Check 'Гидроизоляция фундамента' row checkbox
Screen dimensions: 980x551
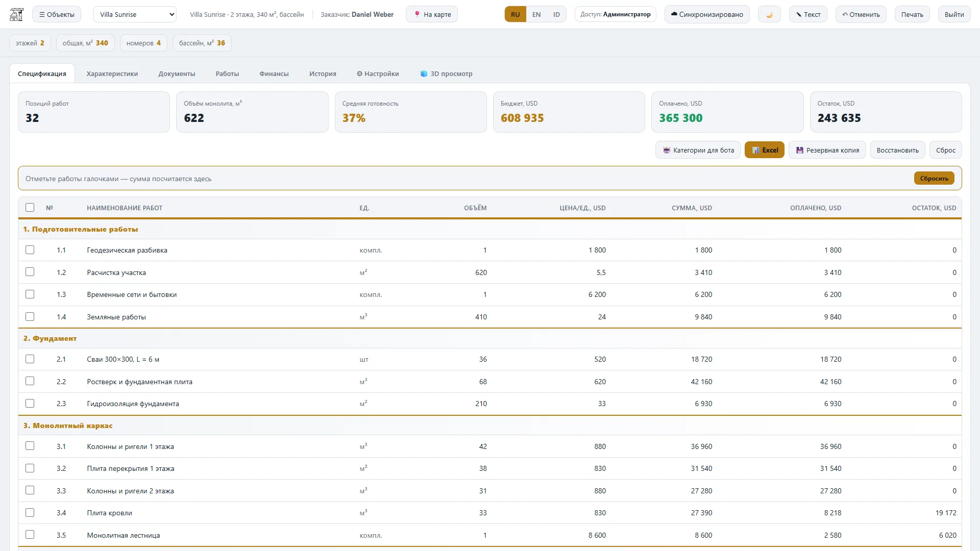click(x=30, y=404)
